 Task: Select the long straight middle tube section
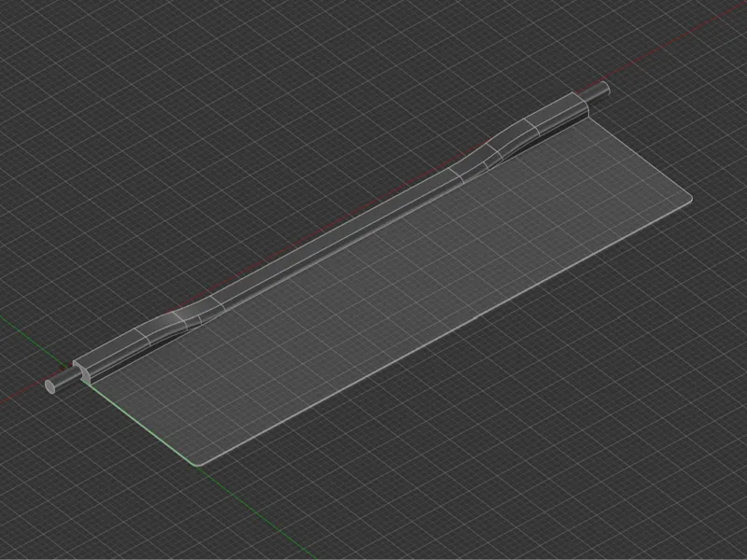tap(337, 238)
